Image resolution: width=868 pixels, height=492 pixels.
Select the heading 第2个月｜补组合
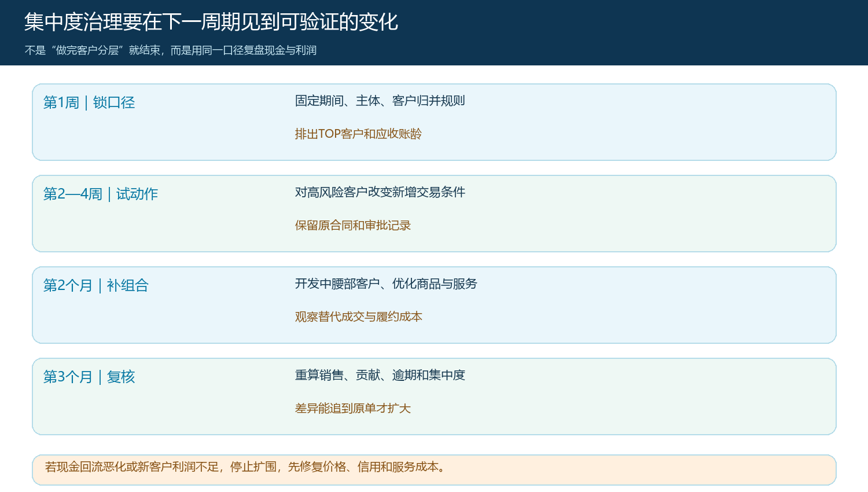click(x=96, y=285)
